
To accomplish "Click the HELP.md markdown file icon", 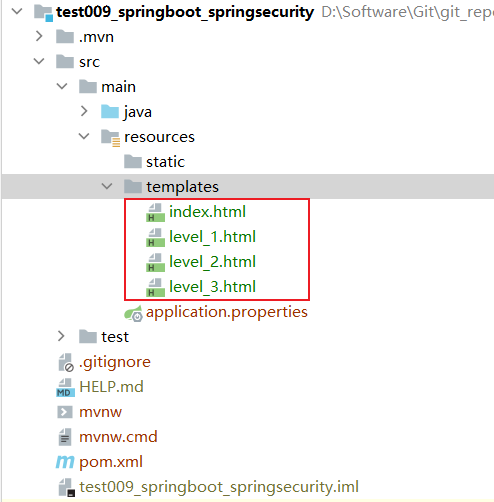I will pos(65,387).
